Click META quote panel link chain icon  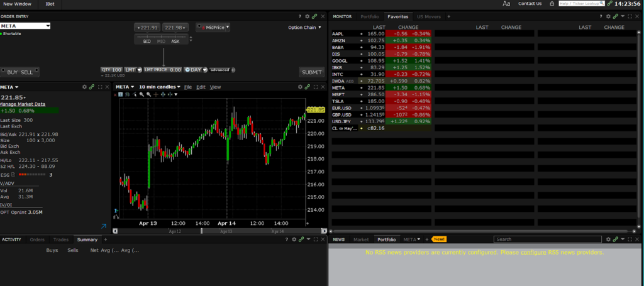tap(92, 87)
